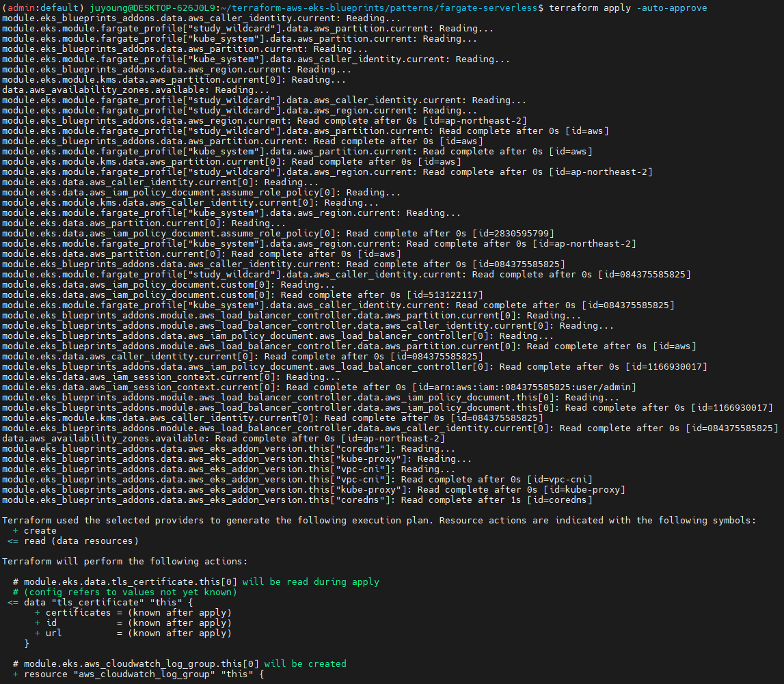Click the "[id=513122117]" value
The image size is (784, 684).
coord(445,295)
